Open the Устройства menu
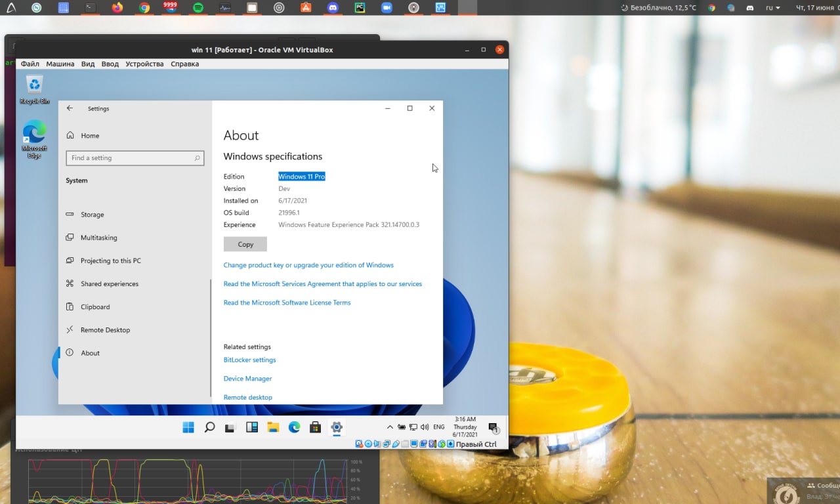The width and height of the screenshot is (840, 504). click(x=144, y=64)
